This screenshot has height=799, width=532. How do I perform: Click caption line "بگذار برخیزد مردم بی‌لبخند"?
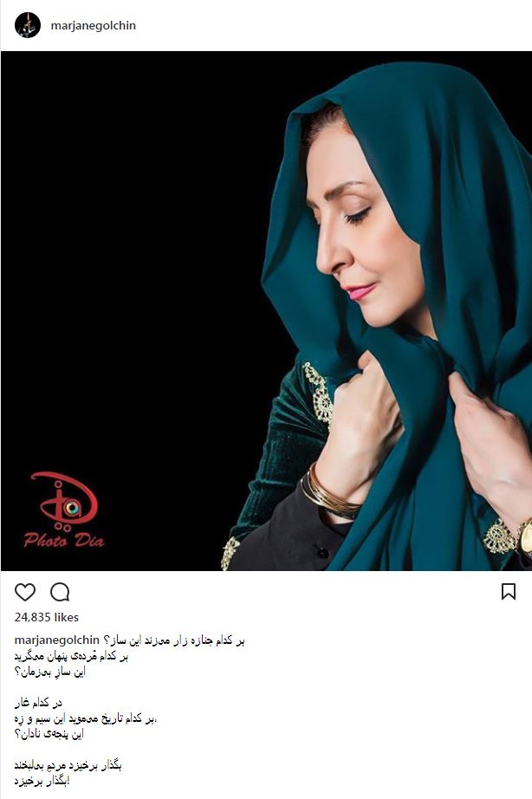point(68,765)
